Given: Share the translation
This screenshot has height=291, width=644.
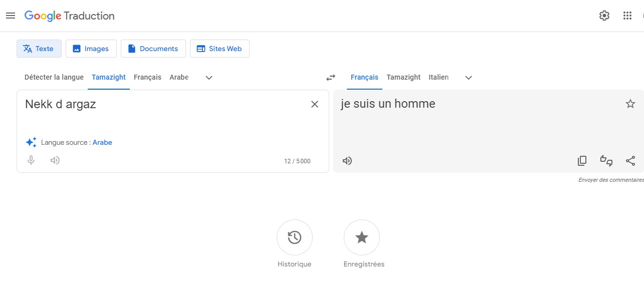Looking at the screenshot, I should tap(630, 161).
